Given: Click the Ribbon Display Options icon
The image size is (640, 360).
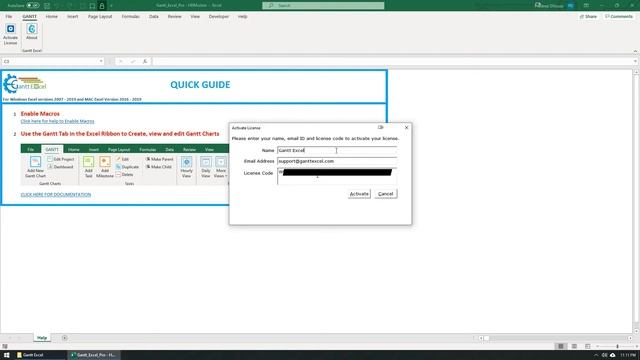Looking at the screenshot, I should [586, 6].
